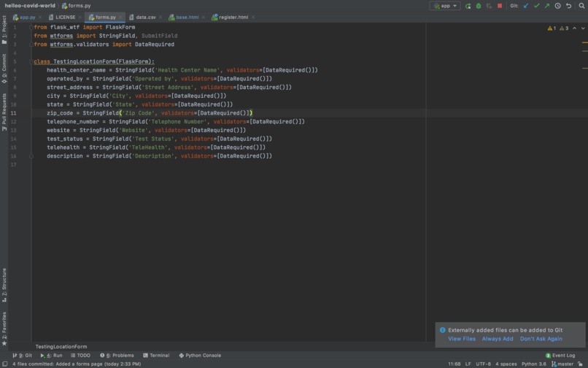Click forms.py in navigation bar

(x=76, y=6)
